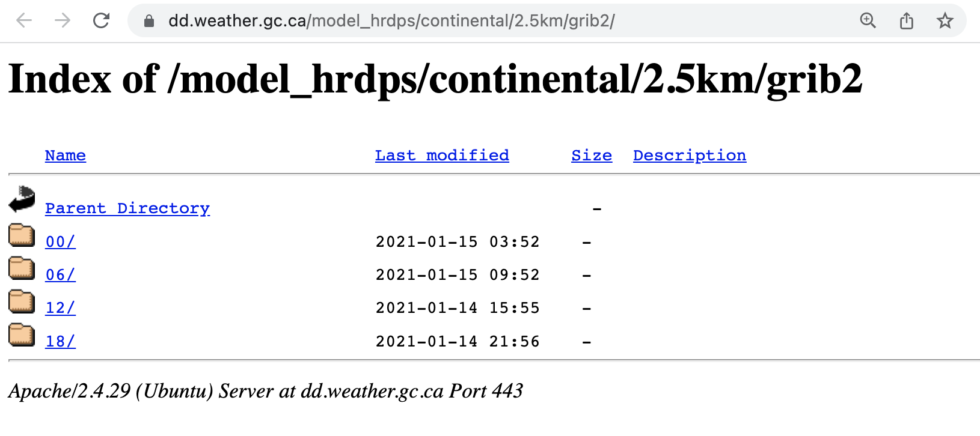Image resolution: width=980 pixels, height=436 pixels.
Task: Focus the address bar URL field
Action: [x=391, y=21]
